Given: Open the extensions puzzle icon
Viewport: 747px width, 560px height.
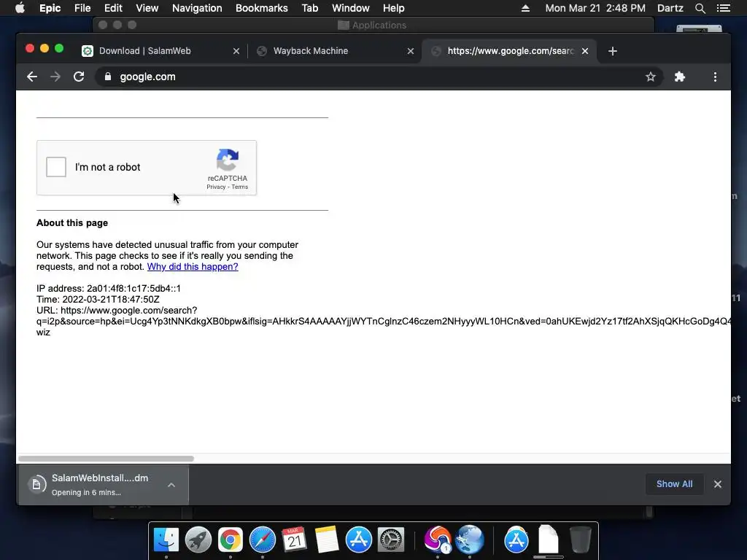Looking at the screenshot, I should click(x=680, y=77).
